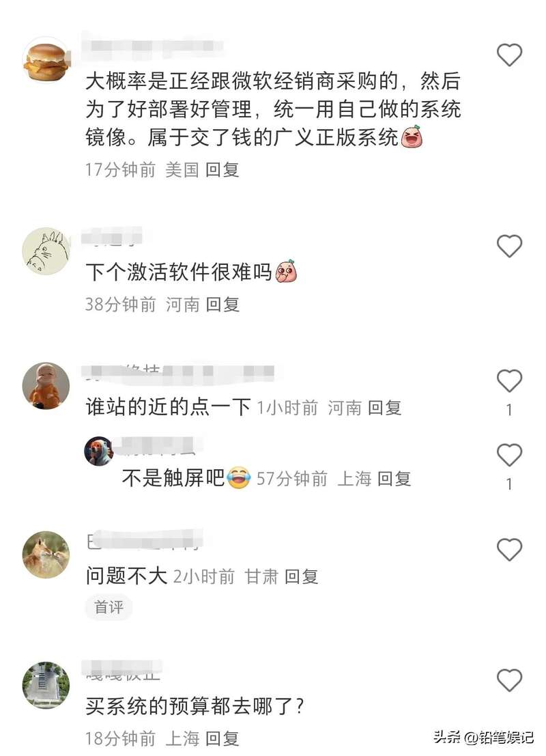
Task: Open the building aerial avatar profile
Action: point(46,685)
